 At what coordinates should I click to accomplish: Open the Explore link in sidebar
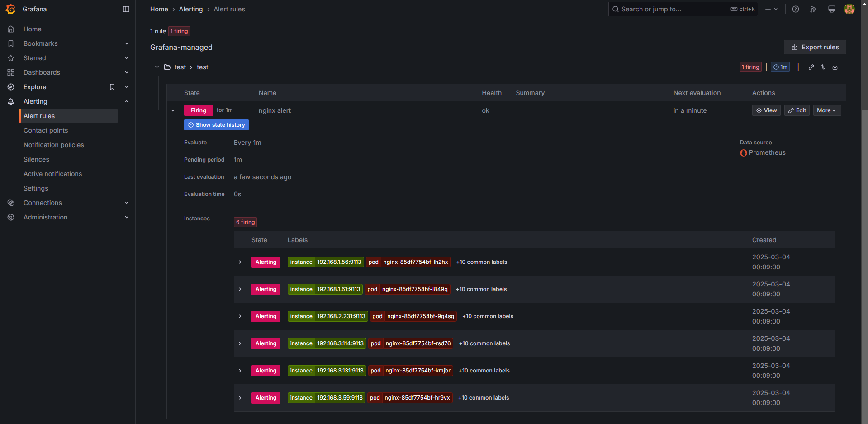pyautogui.click(x=35, y=87)
